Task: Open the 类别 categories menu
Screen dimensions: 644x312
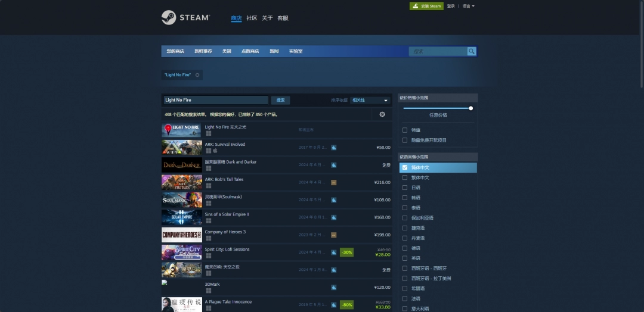Action: [227, 51]
